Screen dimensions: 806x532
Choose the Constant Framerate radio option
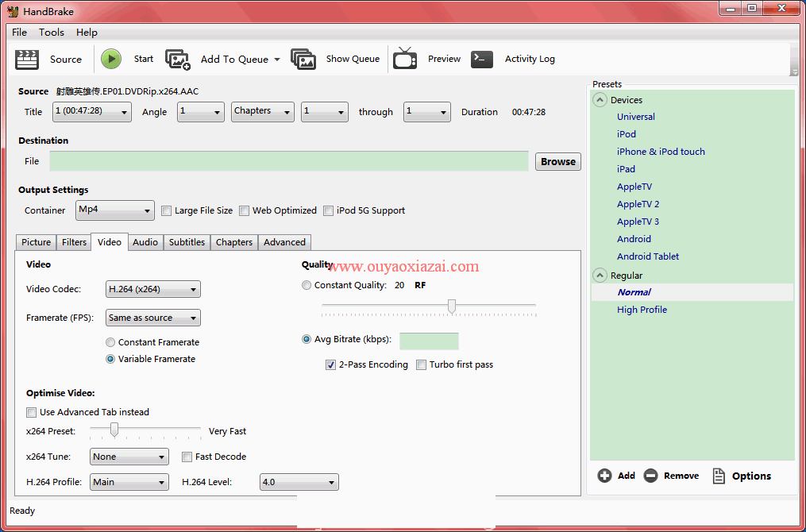point(110,342)
